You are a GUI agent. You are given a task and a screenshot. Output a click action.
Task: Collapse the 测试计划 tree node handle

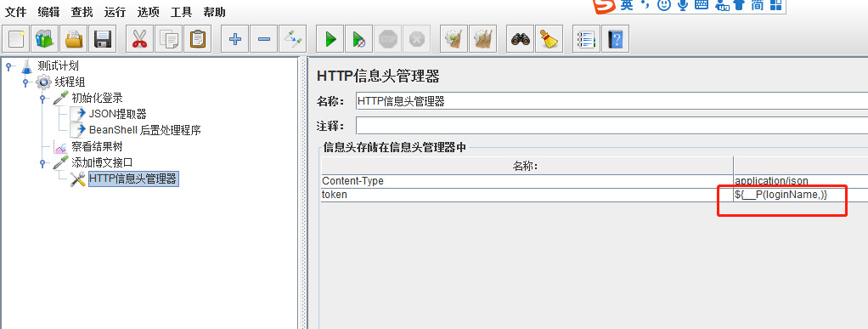coord(8,66)
